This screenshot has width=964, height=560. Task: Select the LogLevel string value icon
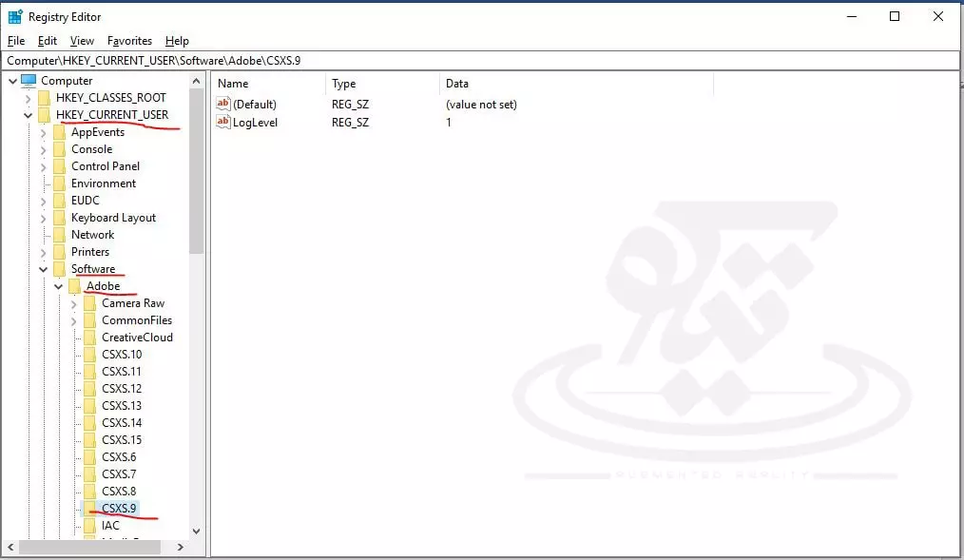224,122
